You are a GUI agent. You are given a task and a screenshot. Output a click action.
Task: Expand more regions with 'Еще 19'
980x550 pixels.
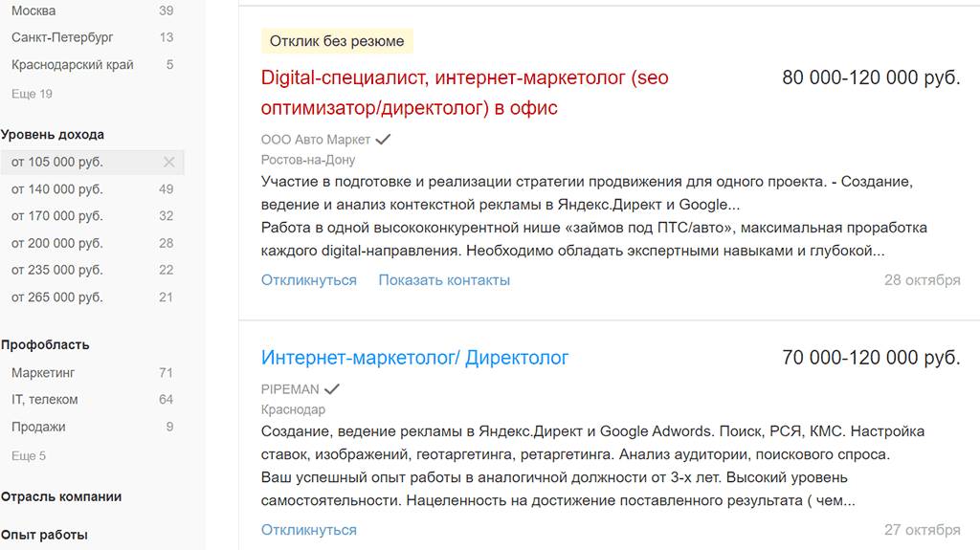(x=32, y=94)
